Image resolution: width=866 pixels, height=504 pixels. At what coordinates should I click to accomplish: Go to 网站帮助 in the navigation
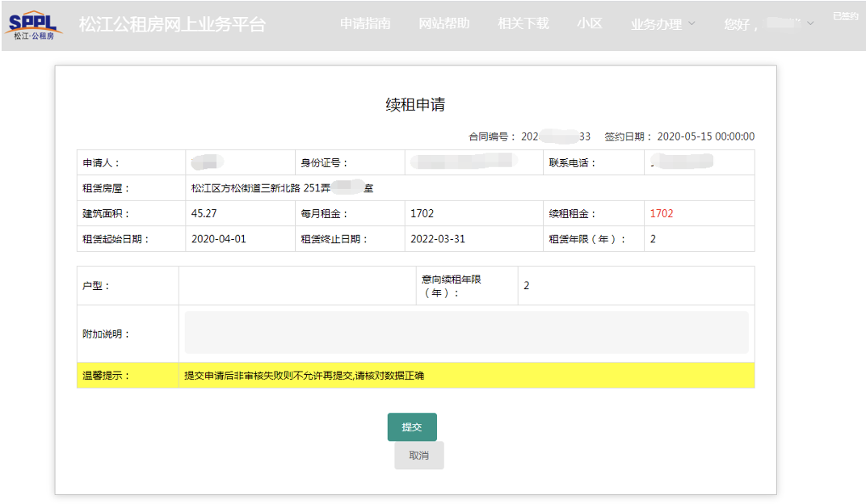pyautogui.click(x=444, y=24)
